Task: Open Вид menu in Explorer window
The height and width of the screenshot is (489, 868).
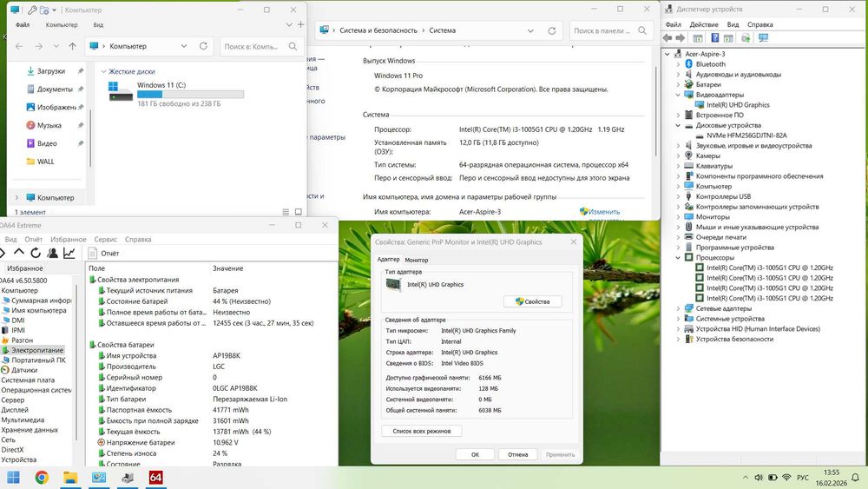Action: [x=98, y=25]
